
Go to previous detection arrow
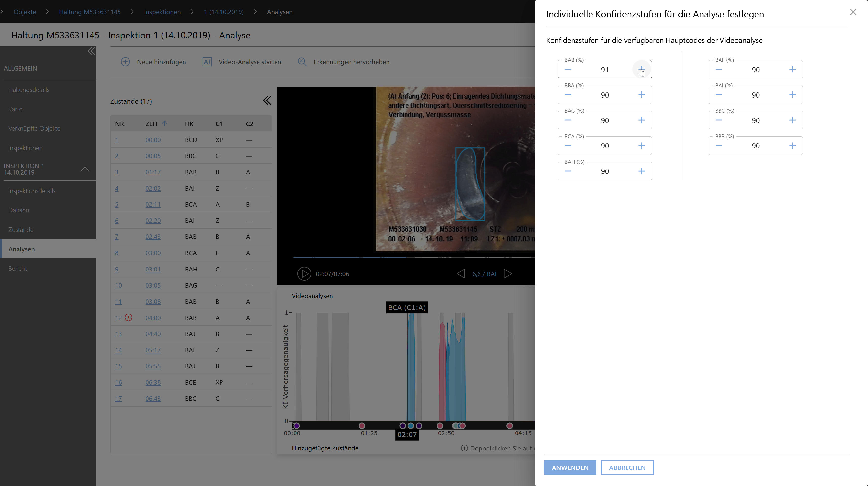point(461,273)
